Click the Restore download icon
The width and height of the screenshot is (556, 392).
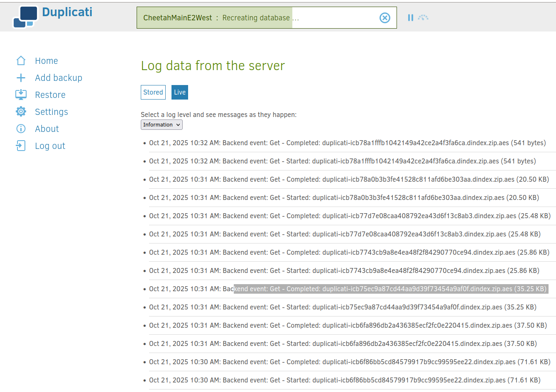pyautogui.click(x=21, y=95)
